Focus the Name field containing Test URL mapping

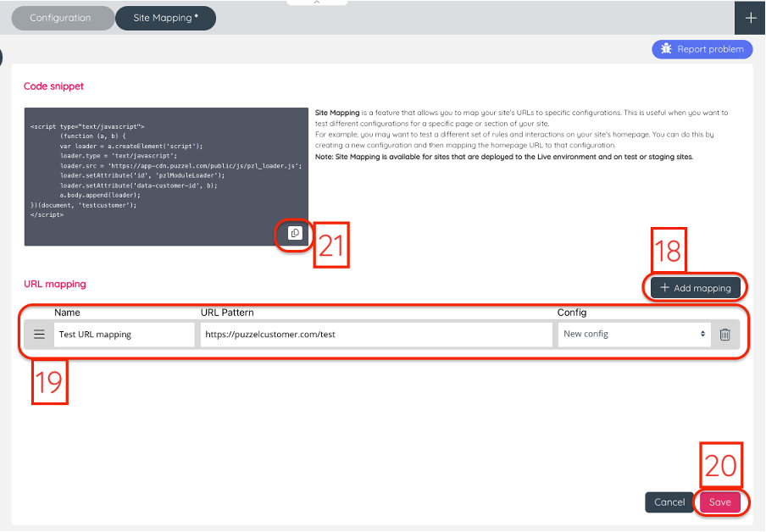tap(124, 335)
